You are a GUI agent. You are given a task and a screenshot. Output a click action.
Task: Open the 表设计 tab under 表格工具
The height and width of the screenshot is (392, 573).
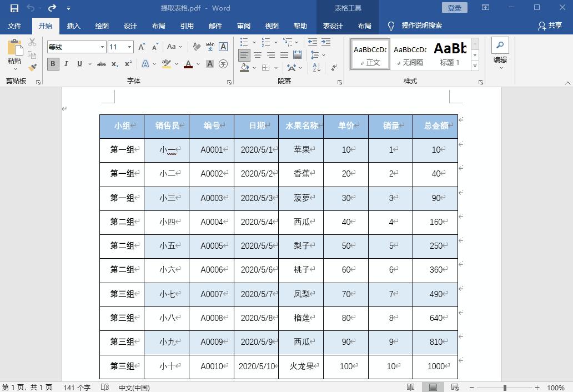pos(334,26)
